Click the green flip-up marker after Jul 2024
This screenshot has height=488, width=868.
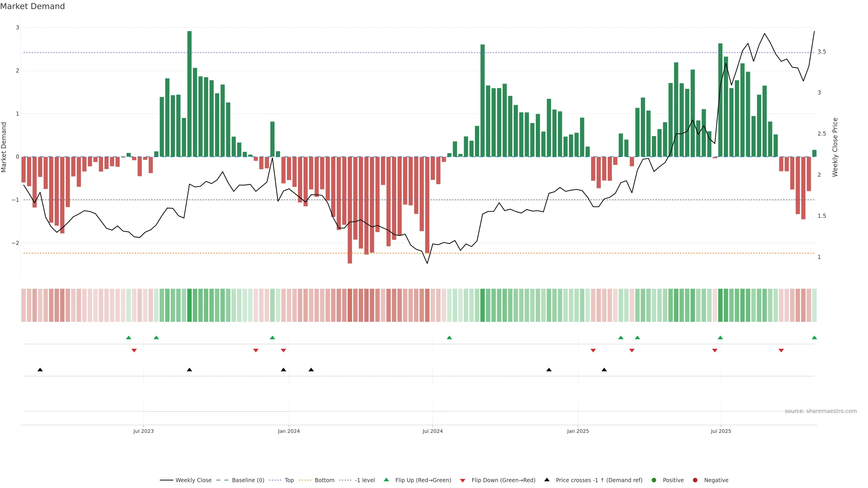(x=449, y=338)
